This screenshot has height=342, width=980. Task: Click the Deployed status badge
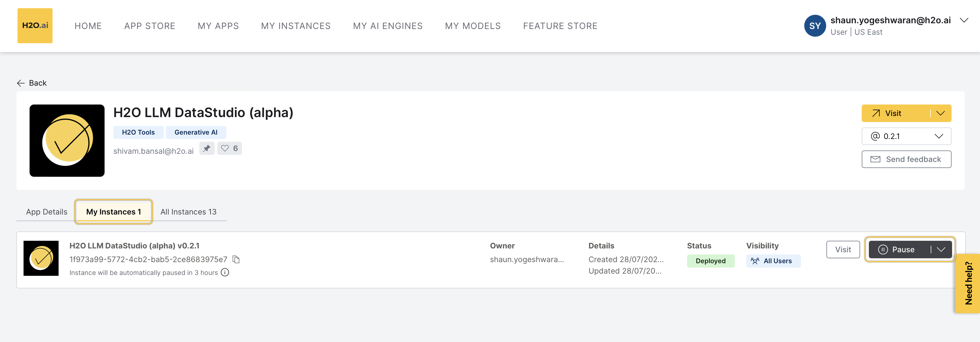click(710, 261)
